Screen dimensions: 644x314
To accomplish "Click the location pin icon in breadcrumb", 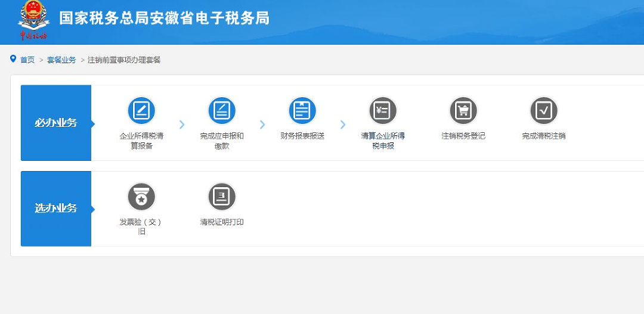I will [13, 59].
